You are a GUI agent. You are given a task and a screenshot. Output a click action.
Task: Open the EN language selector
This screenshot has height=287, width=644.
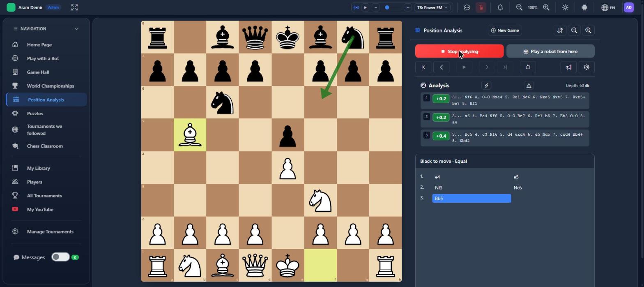608,7
